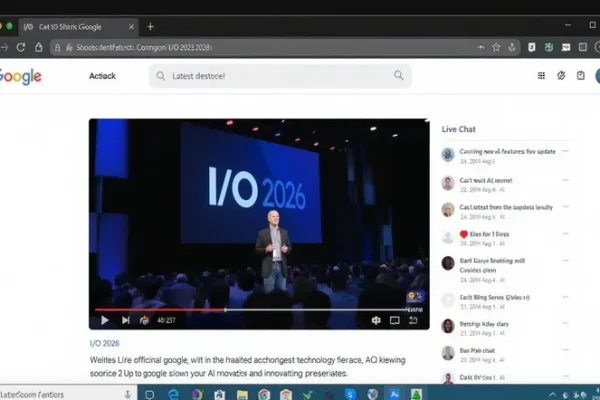Click Windows taskbar search box
The width and height of the screenshot is (600, 400).
[67, 394]
